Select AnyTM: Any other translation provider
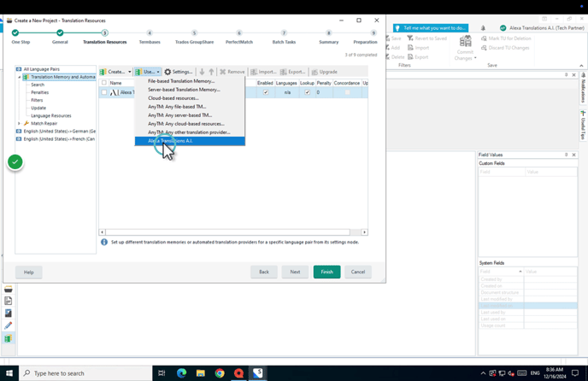The image size is (588, 381). [x=190, y=132]
